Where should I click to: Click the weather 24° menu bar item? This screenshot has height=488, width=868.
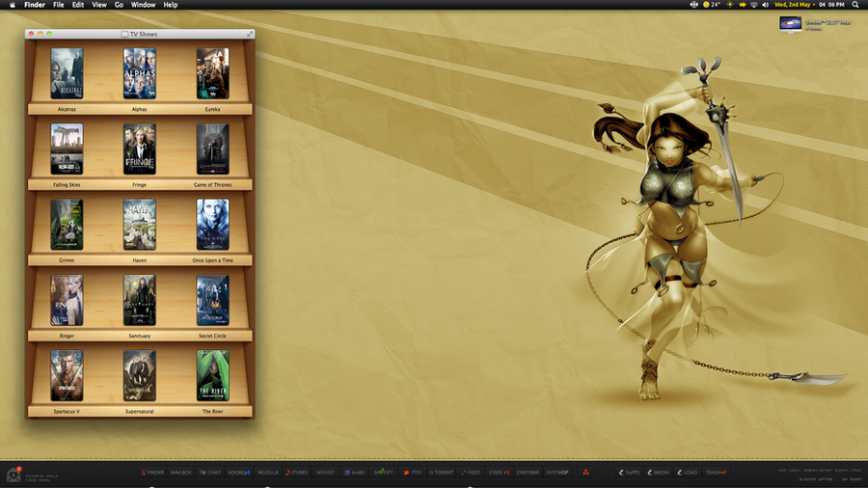click(712, 5)
